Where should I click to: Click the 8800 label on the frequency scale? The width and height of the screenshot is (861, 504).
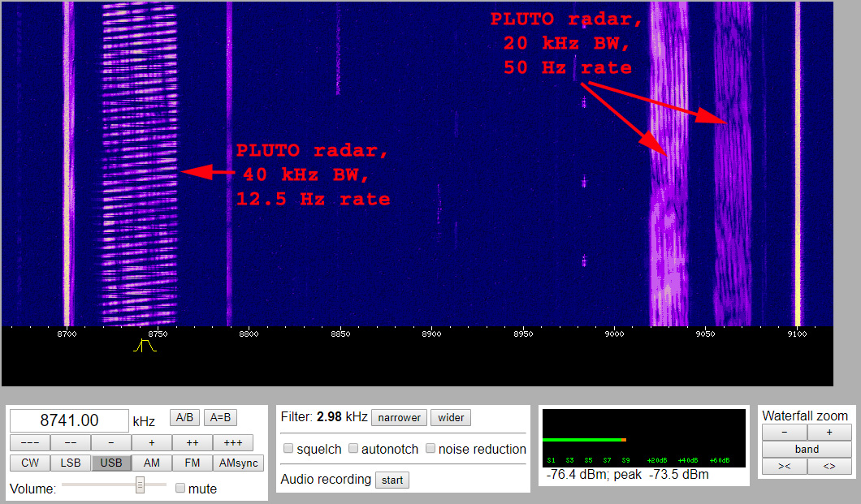[249, 334]
